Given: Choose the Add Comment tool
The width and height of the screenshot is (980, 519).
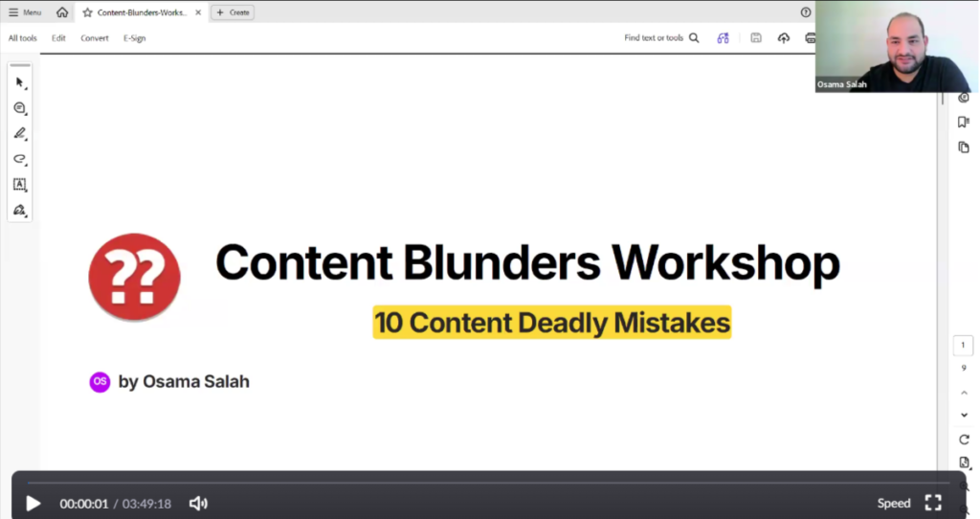Looking at the screenshot, I should (19, 108).
